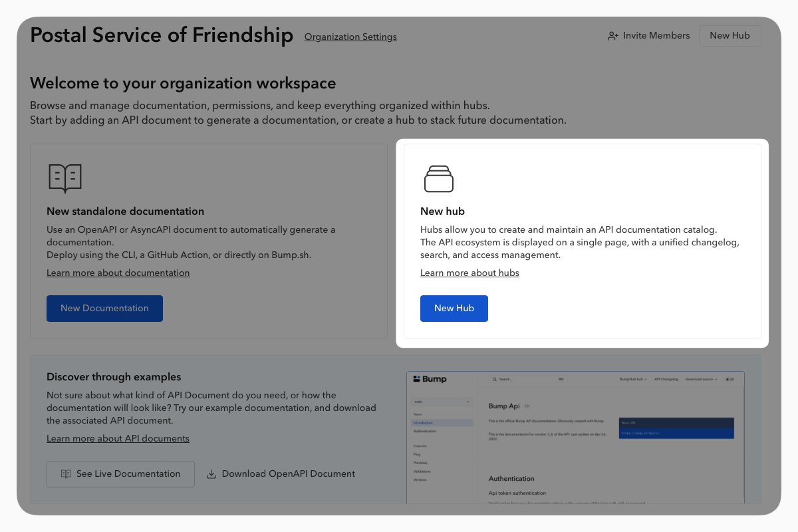Click the Invite Members person icon
The width and height of the screenshot is (798, 532).
coord(613,36)
